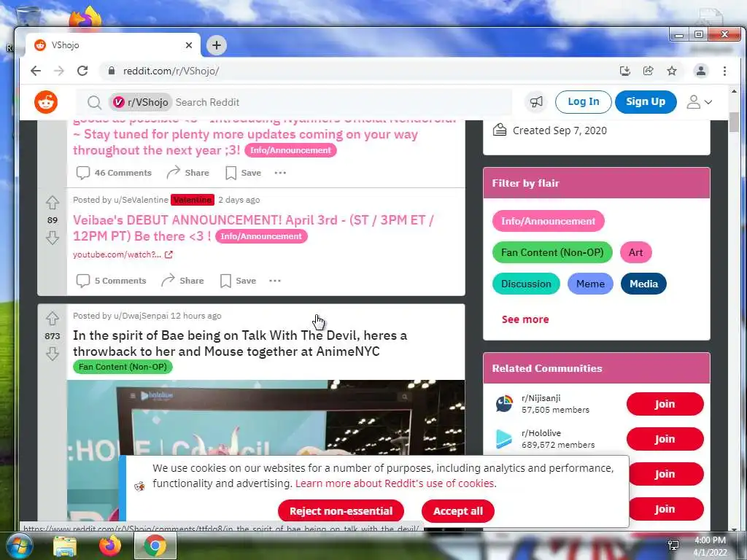This screenshot has height=560, width=747.
Task: Open more options for Veibae post
Action: pos(275,281)
